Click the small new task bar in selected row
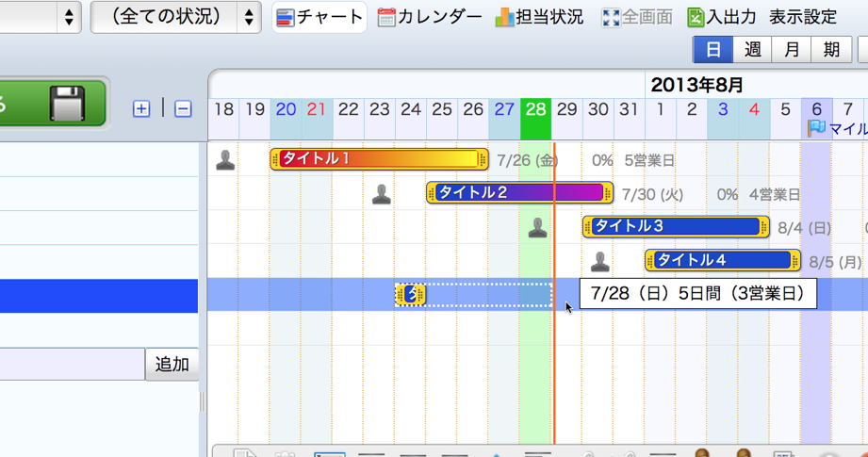The image size is (868, 457). point(411,294)
